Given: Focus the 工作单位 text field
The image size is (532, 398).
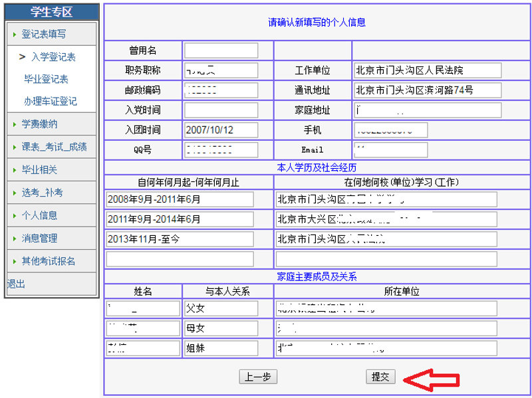Looking at the screenshot, I should [426, 70].
